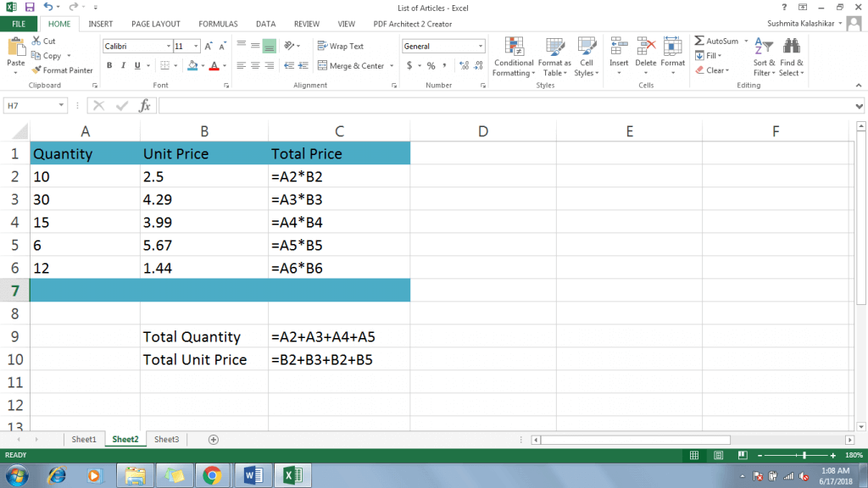Open the Calibri font name dropdown

pos(169,47)
